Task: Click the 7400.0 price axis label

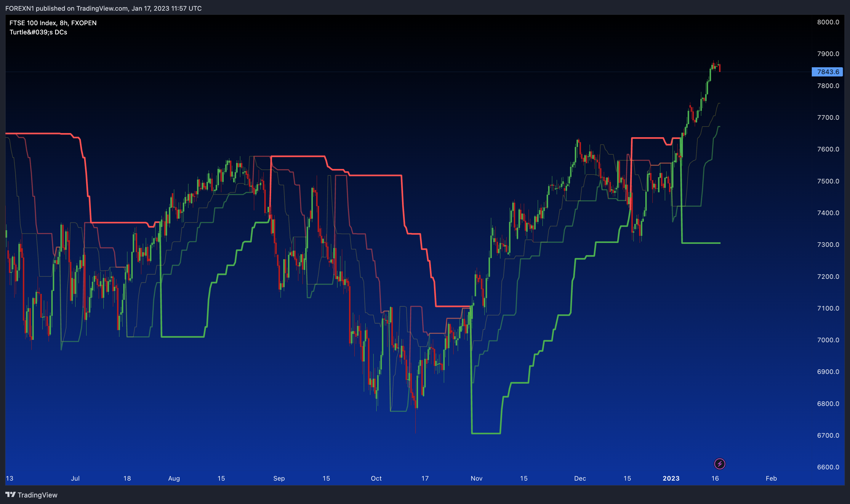Action: click(x=828, y=213)
